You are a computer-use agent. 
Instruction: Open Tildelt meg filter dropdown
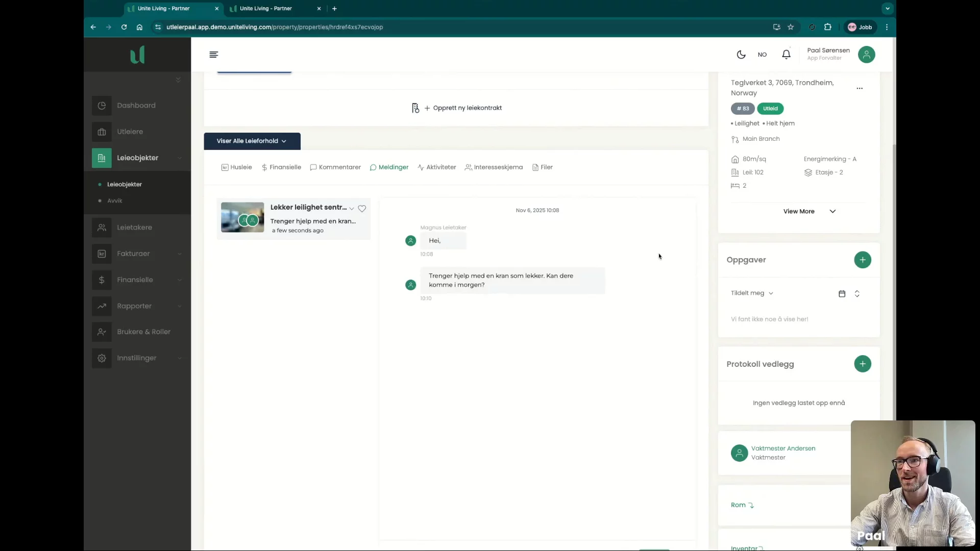(x=751, y=293)
